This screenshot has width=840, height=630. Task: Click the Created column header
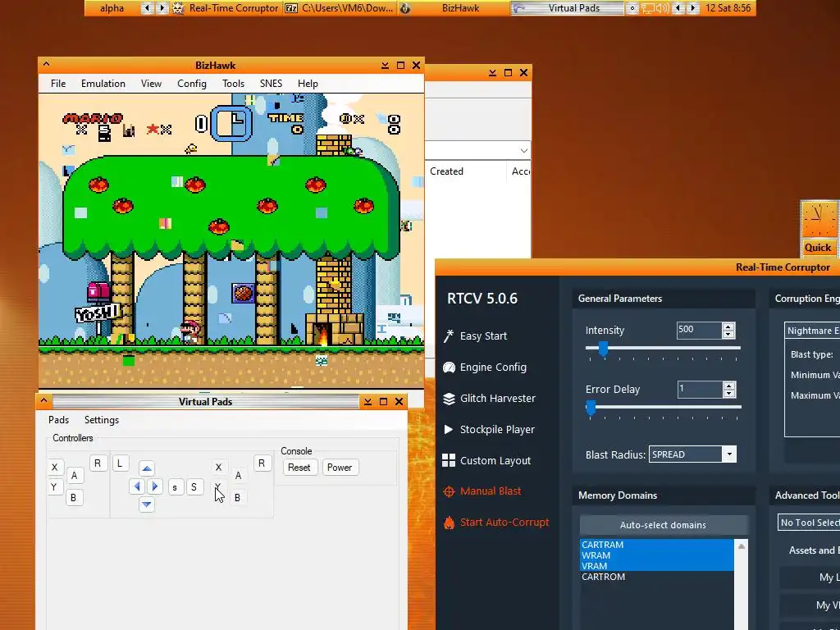click(466, 171)
